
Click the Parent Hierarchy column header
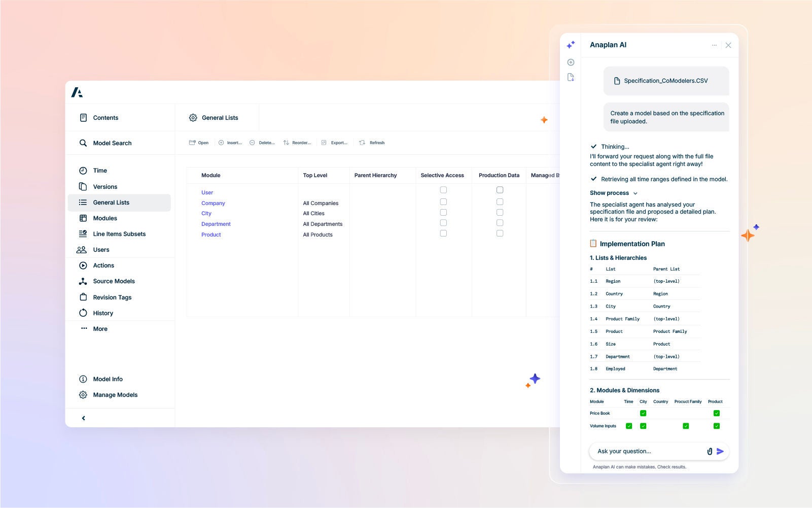[x=375, y=175]
